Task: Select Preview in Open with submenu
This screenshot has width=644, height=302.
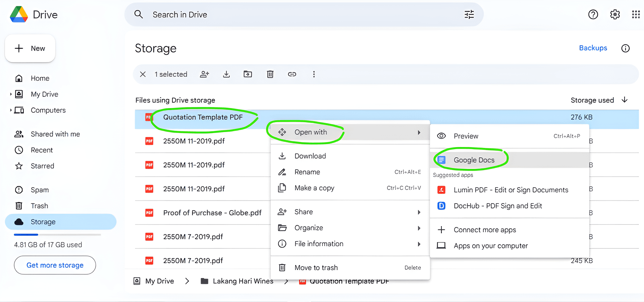Action: [509, 136]
